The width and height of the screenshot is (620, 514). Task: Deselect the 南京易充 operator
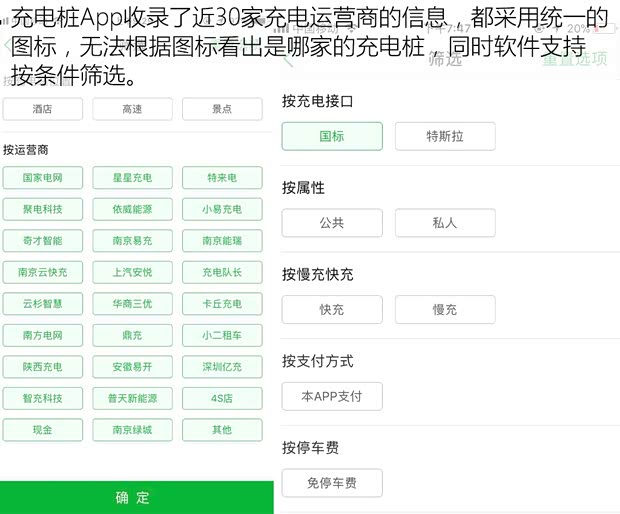132,240
